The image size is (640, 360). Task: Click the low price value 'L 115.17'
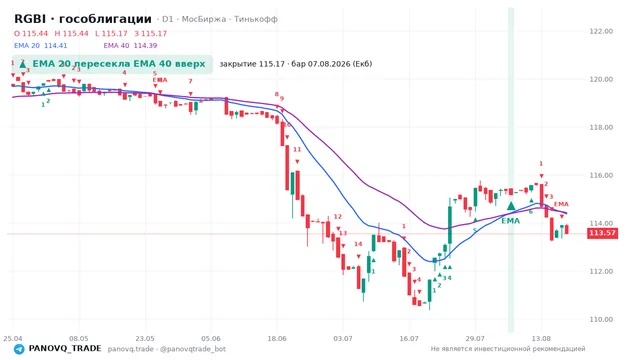tap(111, 33)
